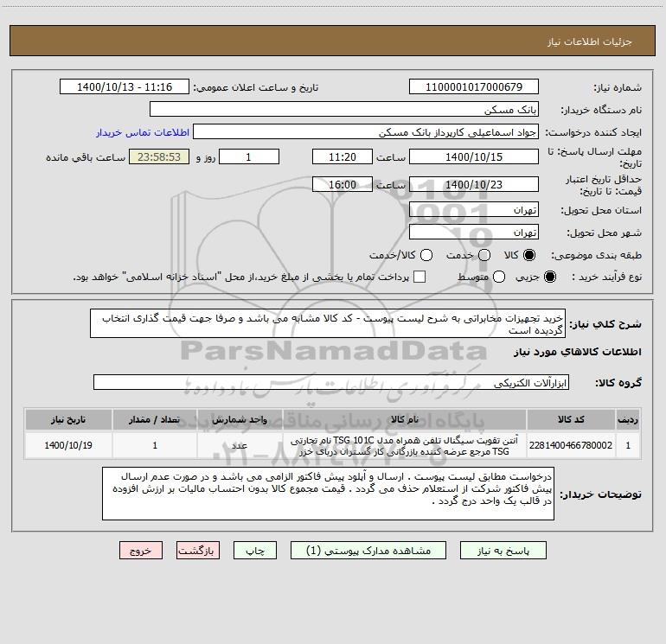Select the کالا radio button

pos(529,255)
